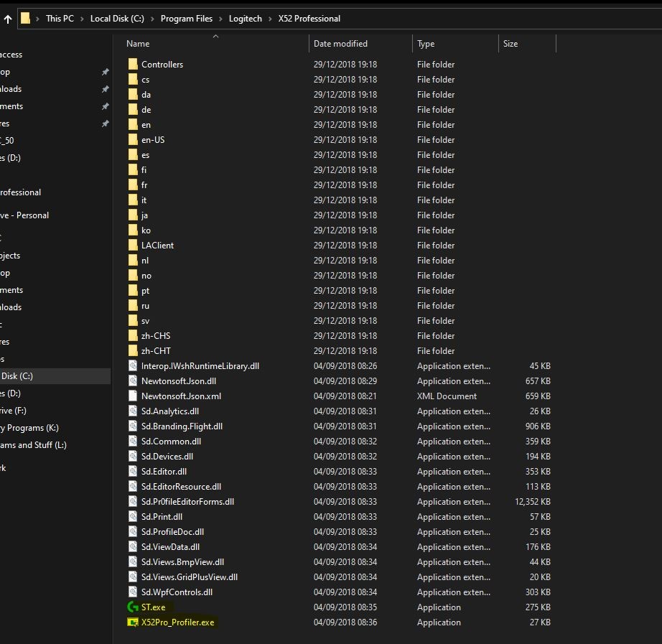Click the ST.exe Logitech application icon
Screen dimensions: 662x644
[x=133, y=607]
